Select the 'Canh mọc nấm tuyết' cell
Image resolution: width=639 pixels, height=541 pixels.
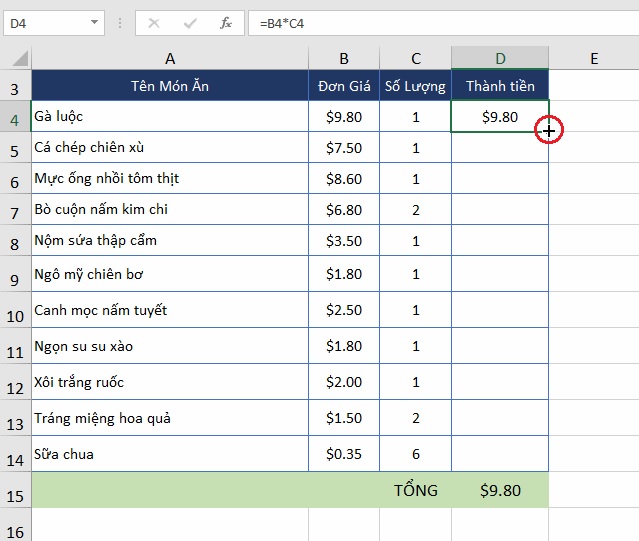170,310
